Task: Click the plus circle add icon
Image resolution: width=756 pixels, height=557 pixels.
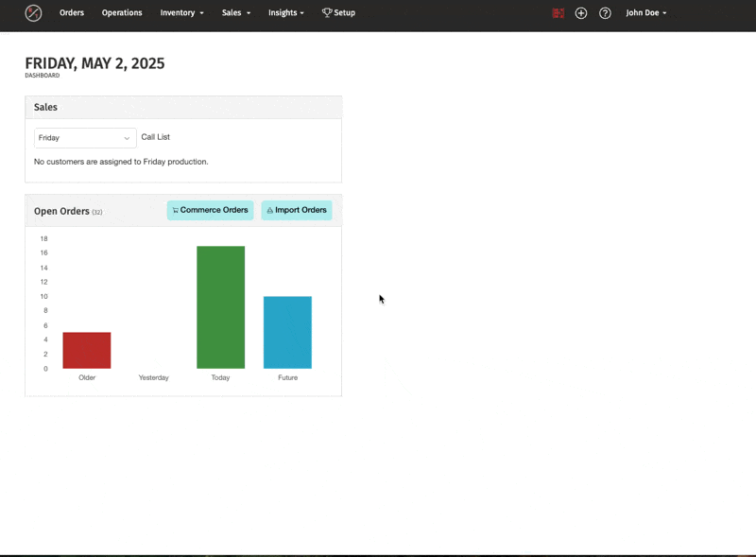Action: point(581,13)
